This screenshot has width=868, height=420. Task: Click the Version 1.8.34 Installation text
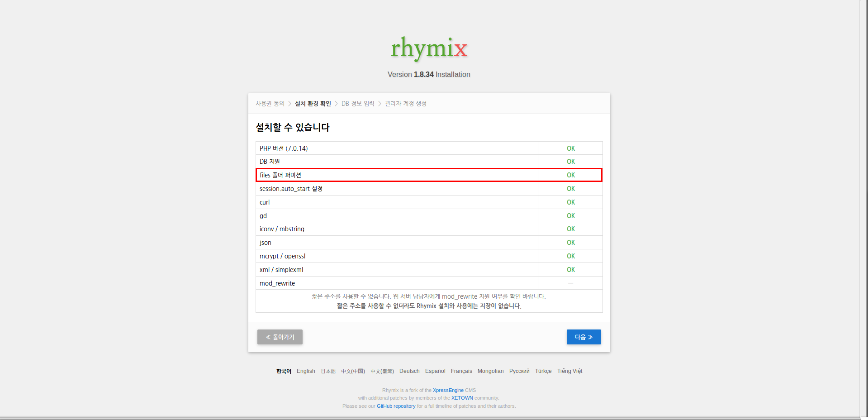click(429, 75)
